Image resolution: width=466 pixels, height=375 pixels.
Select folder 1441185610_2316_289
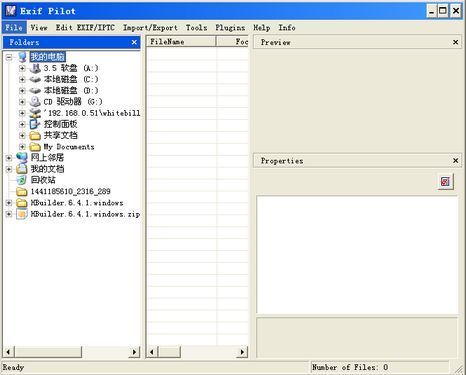pyautogui.click(x=70, y=191)
